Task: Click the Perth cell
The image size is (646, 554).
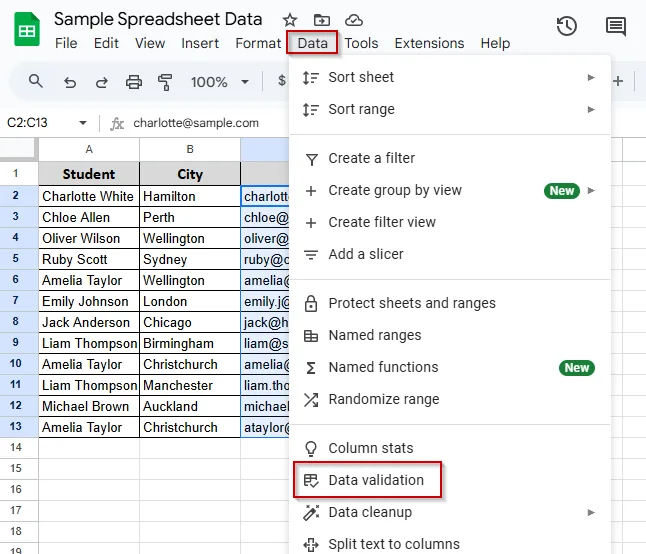Action: pos(190,217)
